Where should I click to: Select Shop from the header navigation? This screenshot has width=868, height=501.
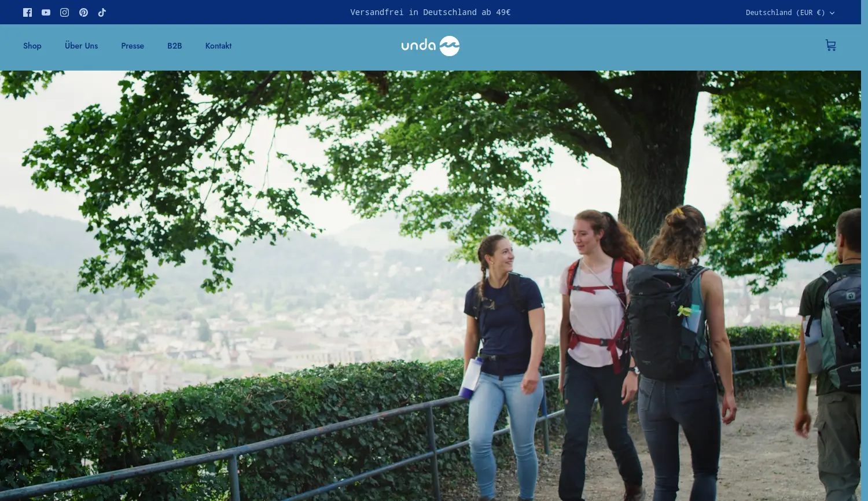coord(32,46)
